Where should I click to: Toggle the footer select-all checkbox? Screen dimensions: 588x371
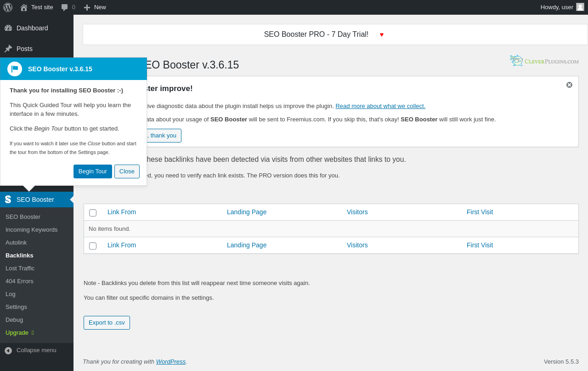coord(93,246)
